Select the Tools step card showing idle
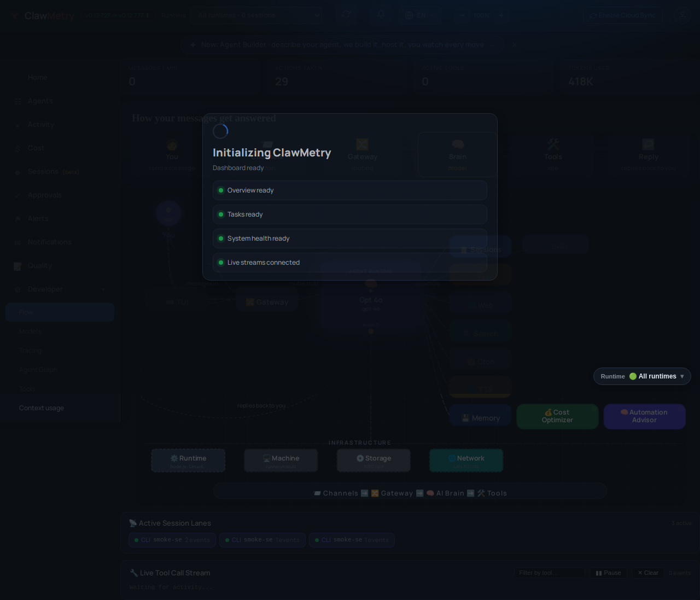The width and height of the screenshot is (700, 600). coord(553,155)
